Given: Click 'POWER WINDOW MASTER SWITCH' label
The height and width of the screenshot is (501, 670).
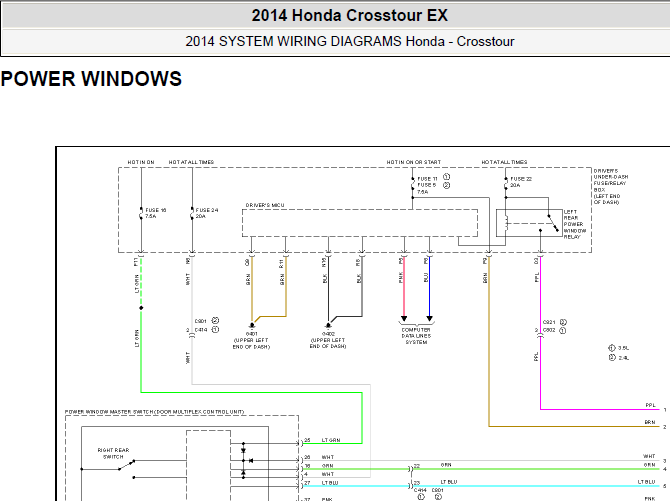Looking at the screenshot, I should tap(154, 412).
